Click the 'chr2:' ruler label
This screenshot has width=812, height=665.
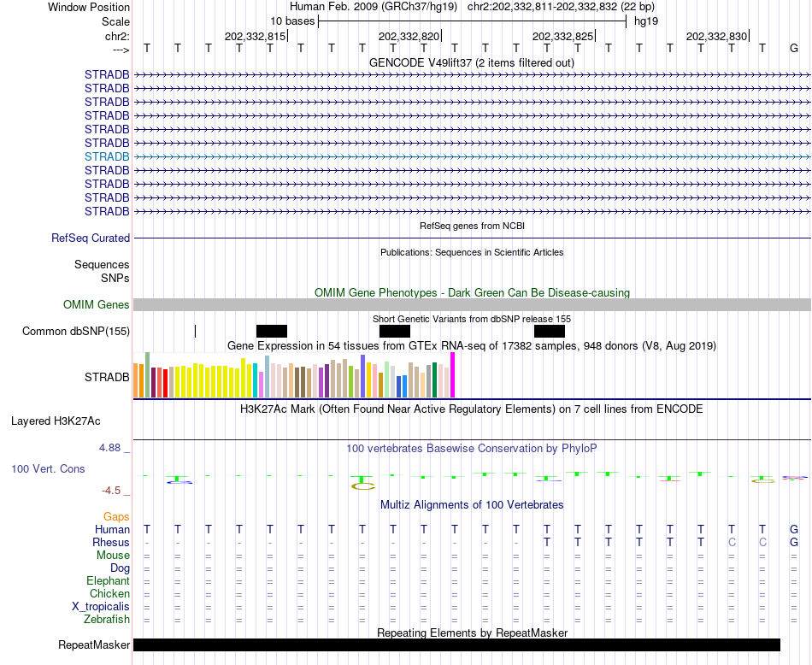coord(117,36)
